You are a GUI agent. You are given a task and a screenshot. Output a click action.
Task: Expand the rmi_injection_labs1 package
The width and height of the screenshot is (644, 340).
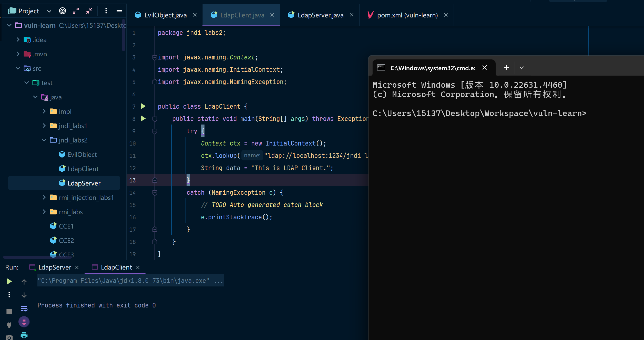pyautogui.click(x=44, y=197)
